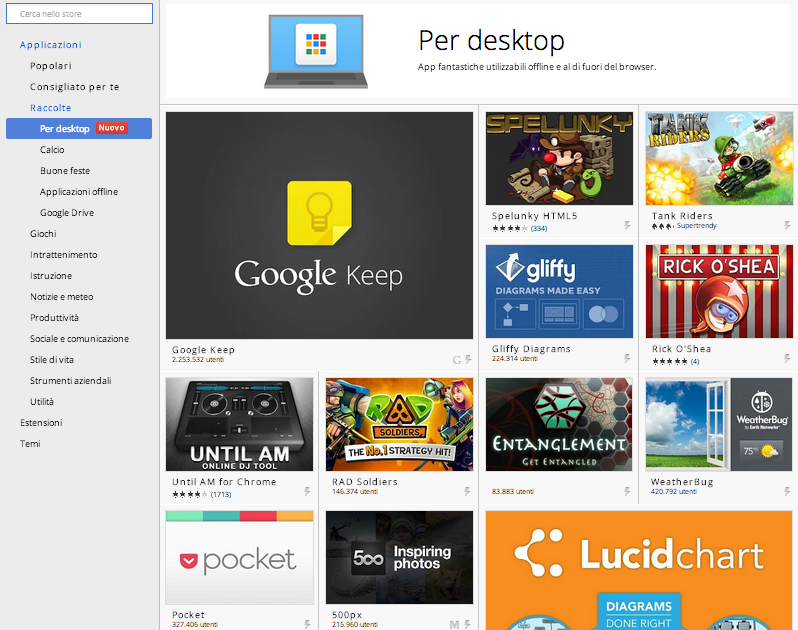The width and height of the screenshot is (798, 630).
Task: Open the Calcio collection
Action: (x=52, y=150)
